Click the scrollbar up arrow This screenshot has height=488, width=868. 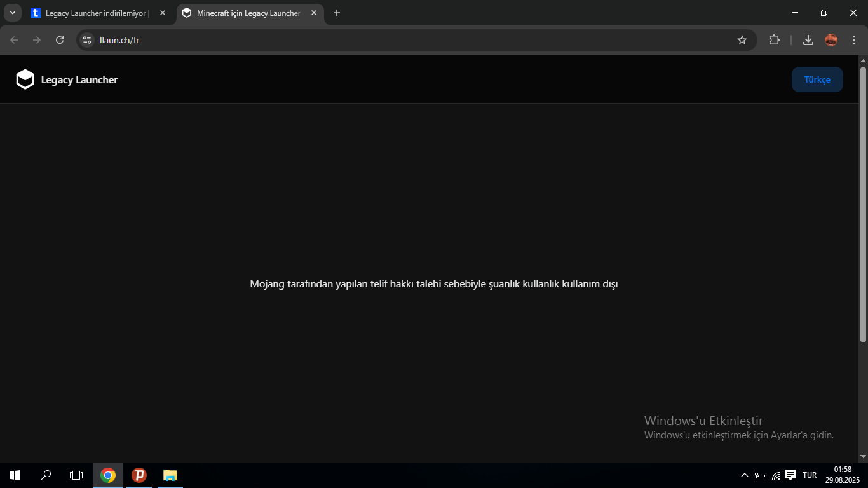click(x=863, y=60)
